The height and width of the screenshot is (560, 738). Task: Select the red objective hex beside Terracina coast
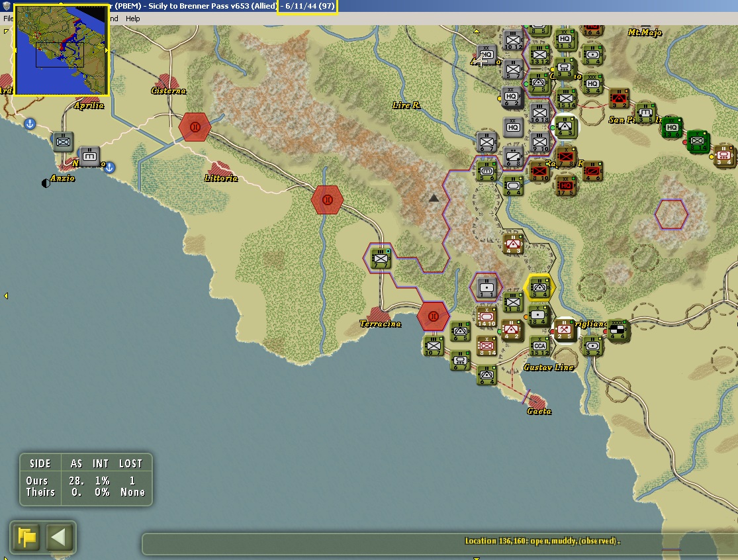point(434,316)
